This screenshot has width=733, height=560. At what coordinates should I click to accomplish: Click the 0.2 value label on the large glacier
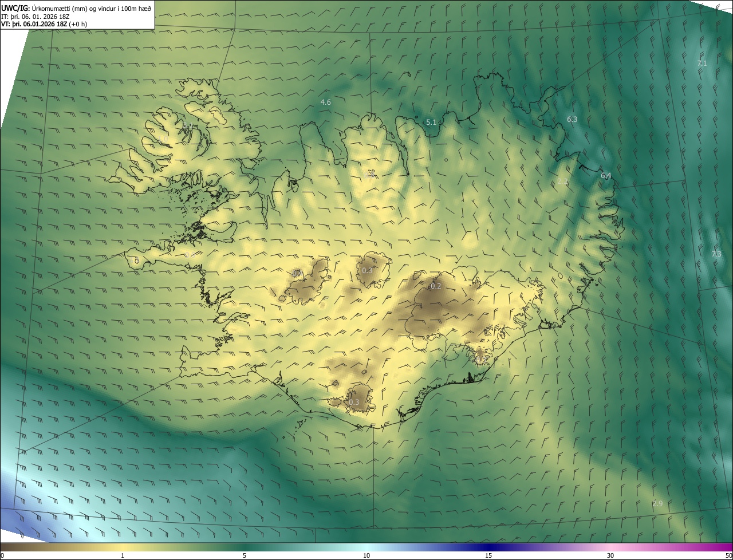(436, 286)
